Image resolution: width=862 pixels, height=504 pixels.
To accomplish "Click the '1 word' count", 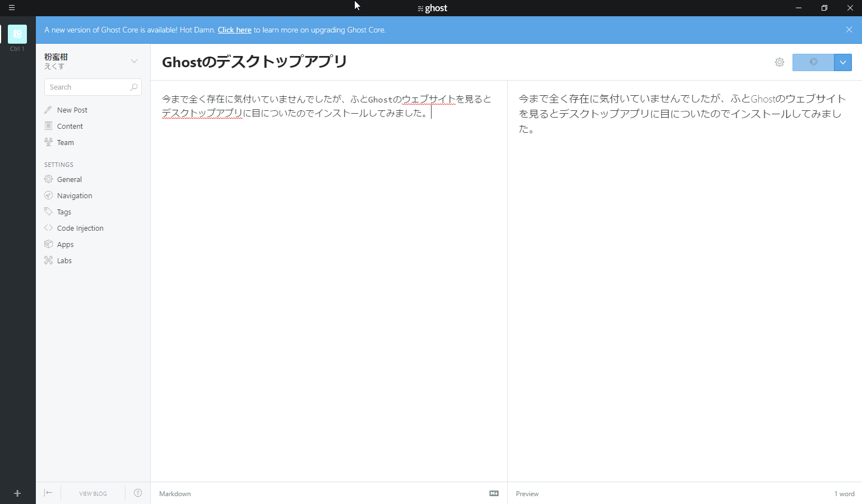I will click(844, 494).
